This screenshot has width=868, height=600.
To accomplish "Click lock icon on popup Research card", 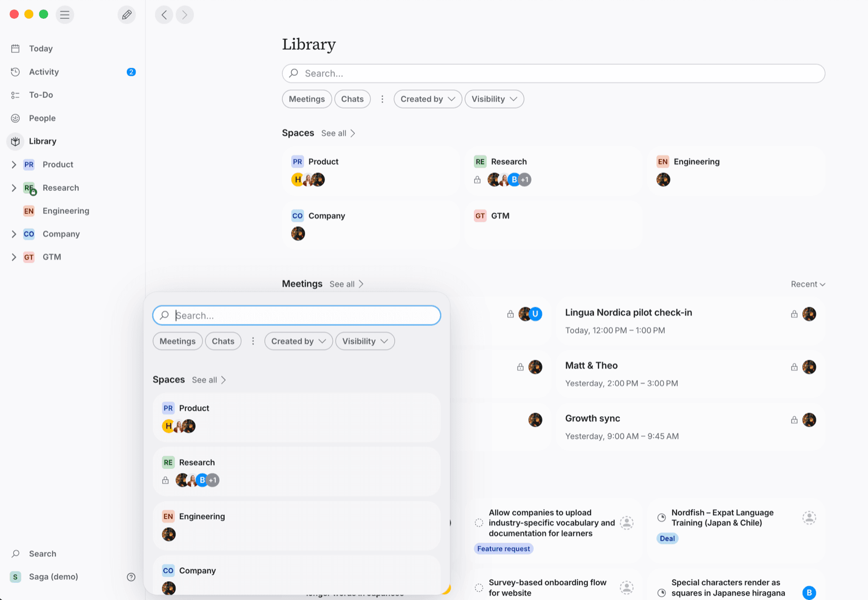I will click(166, 480).
